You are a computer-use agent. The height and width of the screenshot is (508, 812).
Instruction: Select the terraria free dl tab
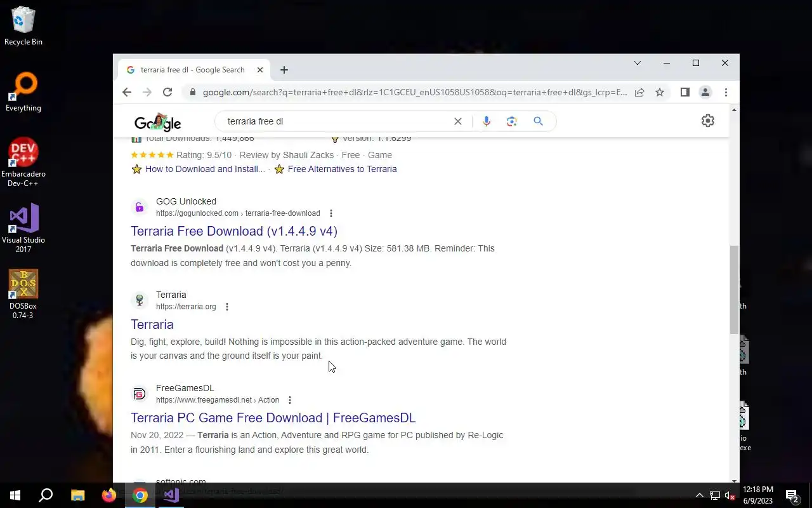tap(192, 70)
